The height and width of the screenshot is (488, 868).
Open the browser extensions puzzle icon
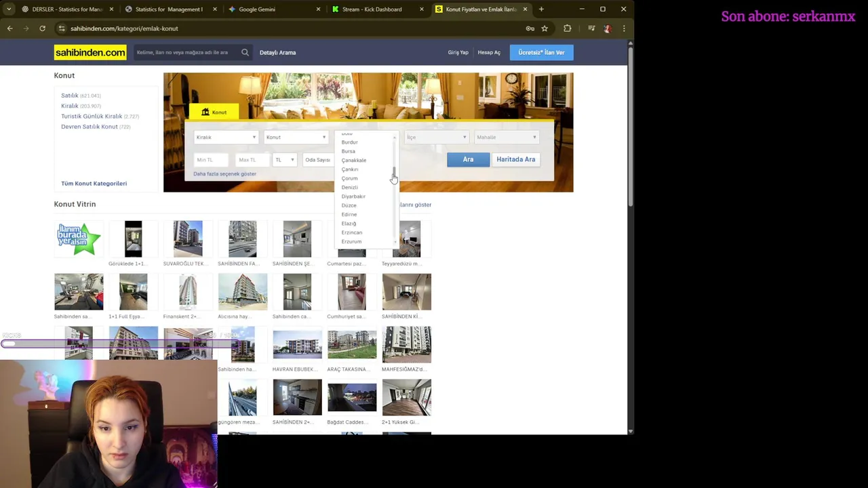568,28
